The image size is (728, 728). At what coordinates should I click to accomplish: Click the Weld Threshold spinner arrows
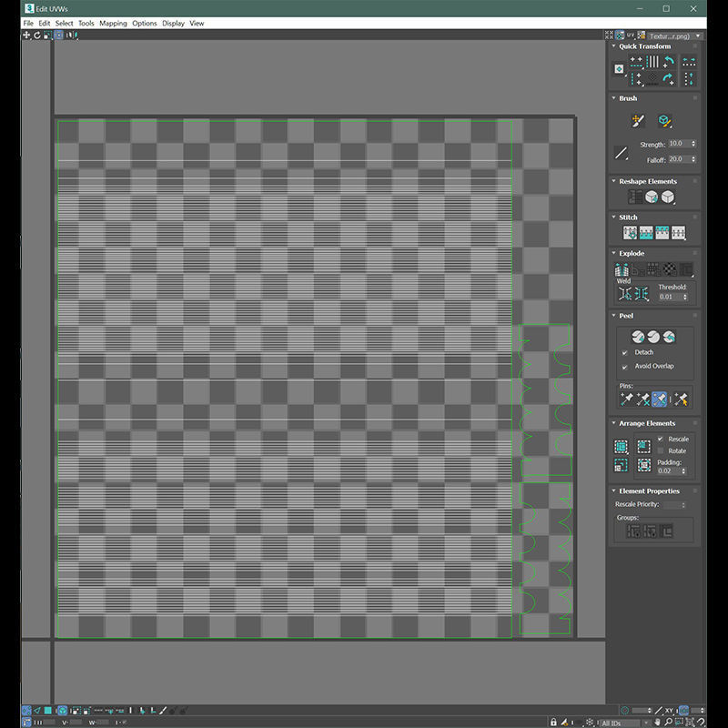(x=685, y=297)
